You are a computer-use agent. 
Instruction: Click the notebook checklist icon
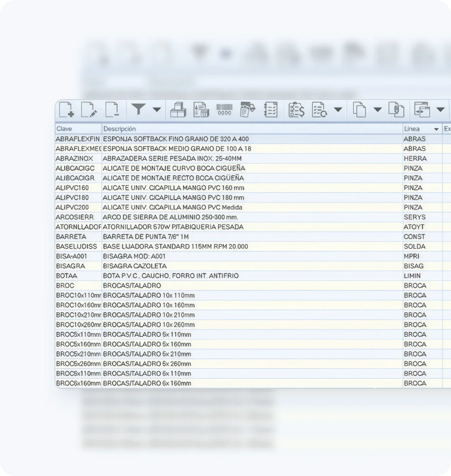[271, 110]
